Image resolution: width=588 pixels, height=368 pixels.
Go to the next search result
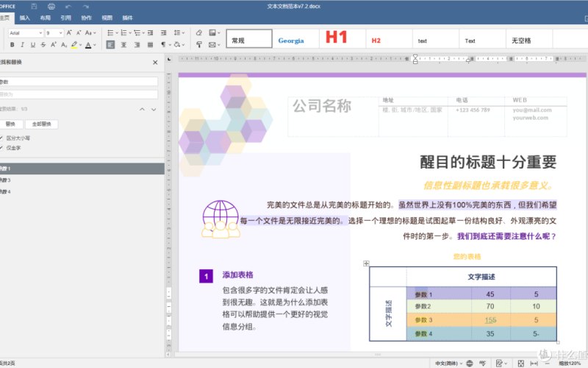pyautogui.click(x=154, y=109)
